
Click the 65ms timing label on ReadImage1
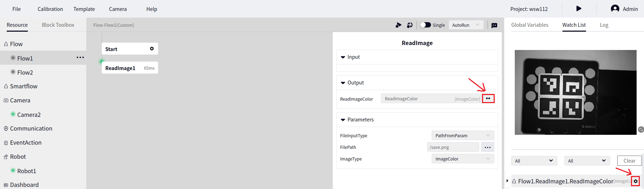click(x=149, y=68)
